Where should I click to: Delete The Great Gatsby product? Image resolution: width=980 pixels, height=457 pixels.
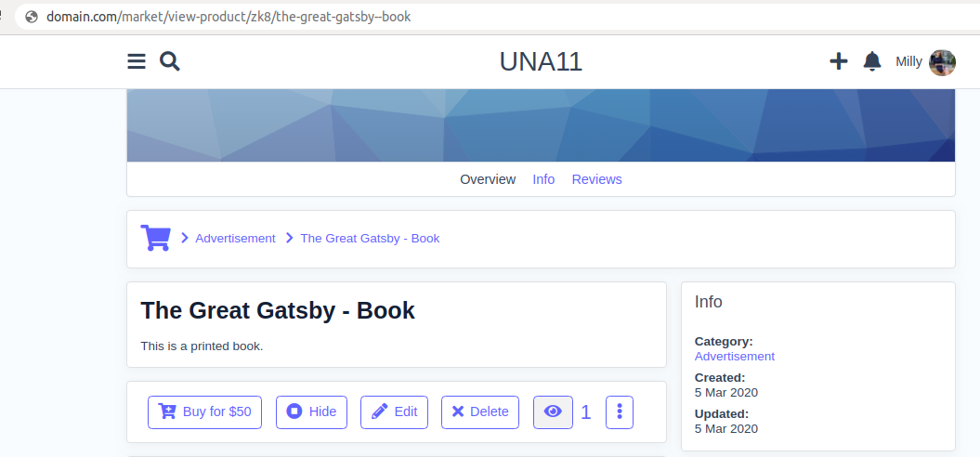point(479,411)
